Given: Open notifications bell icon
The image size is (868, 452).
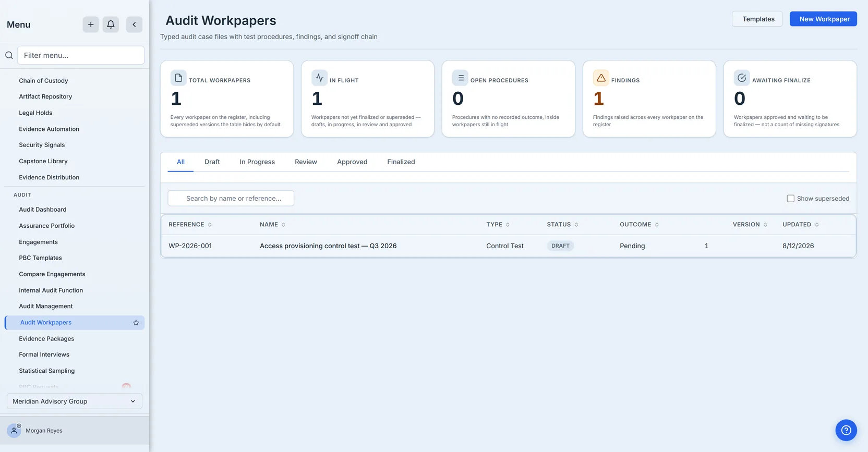Looking at the screenshot, I should (111, 25).
